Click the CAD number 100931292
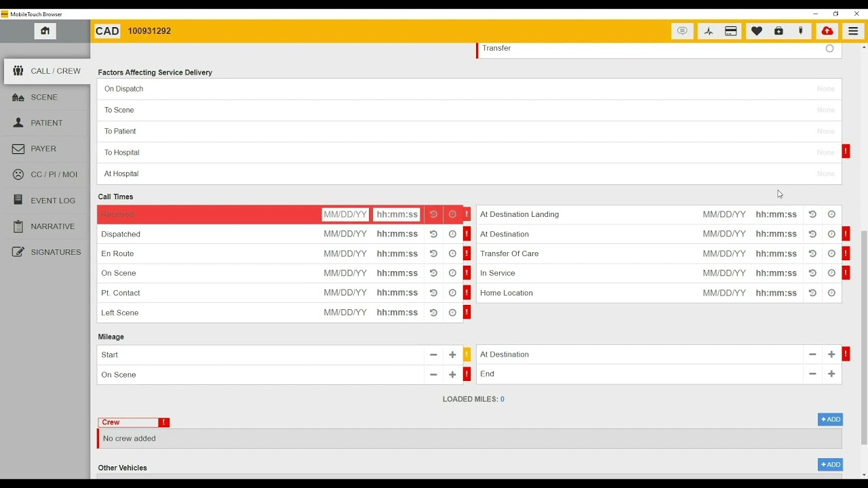Image resolution: width=868 pixels, height=488 pixels. pyautogui.click(x=149, y=31)
